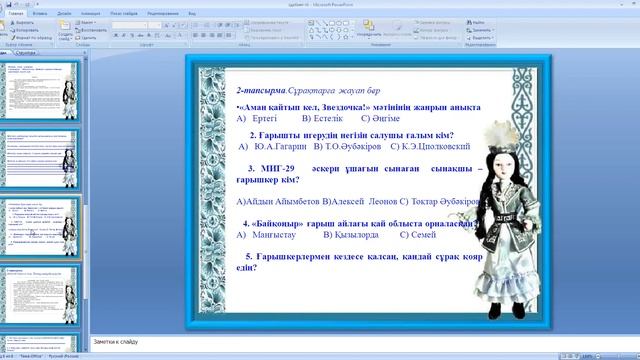Open the Упорядочить arrange dropdown

coord(369,29)
